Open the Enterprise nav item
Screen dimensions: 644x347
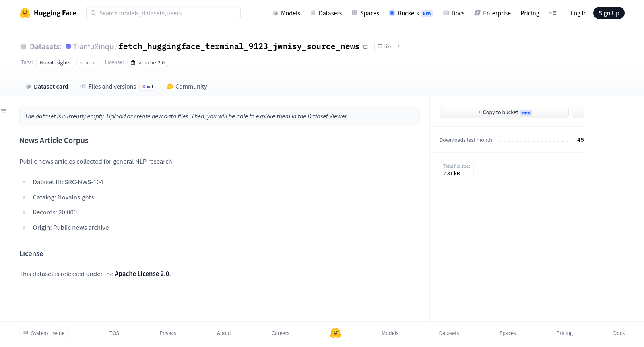pos(492,13)
